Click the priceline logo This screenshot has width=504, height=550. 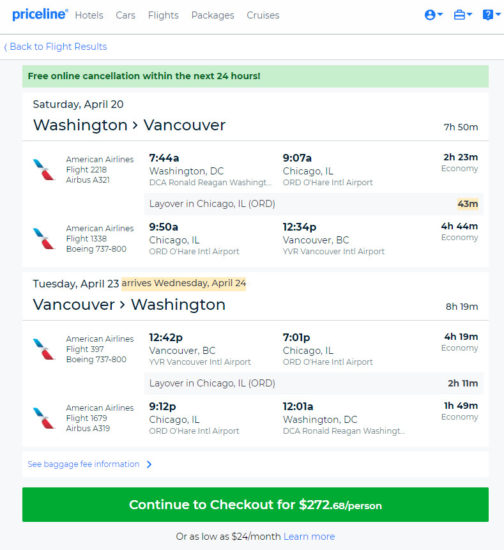point(40,14)
